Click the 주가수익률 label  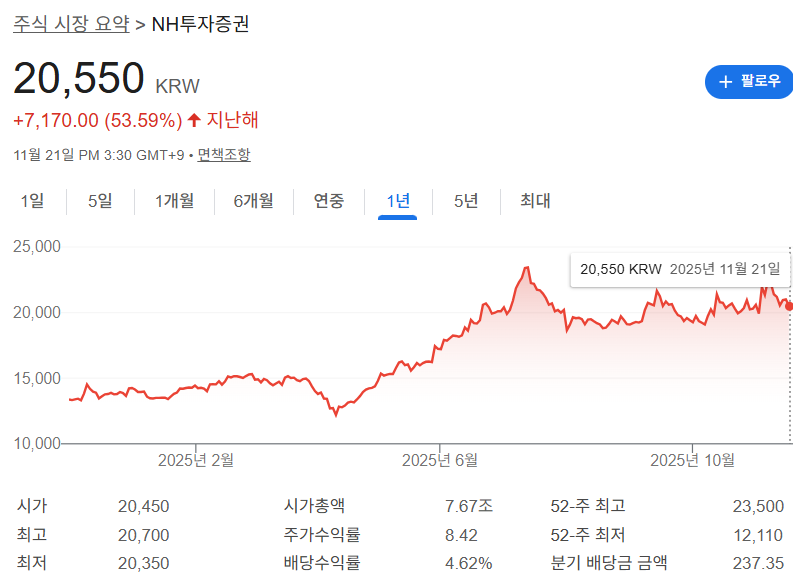point(322,534)
